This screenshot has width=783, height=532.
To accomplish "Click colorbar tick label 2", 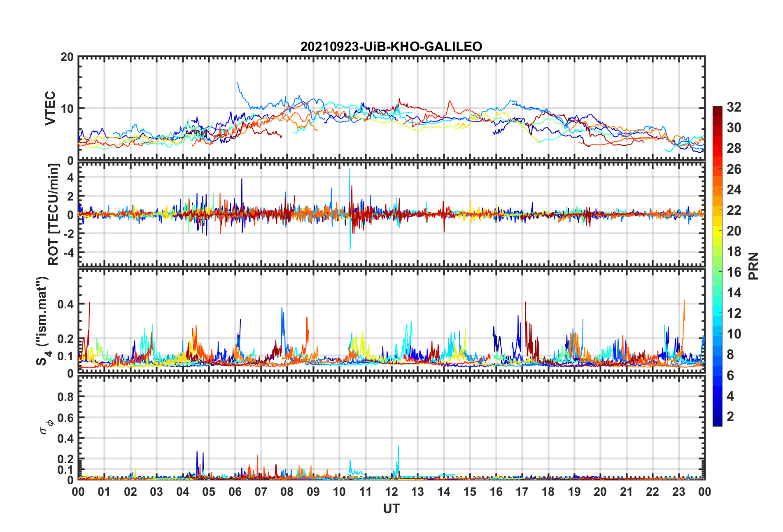I will [730, 416].
